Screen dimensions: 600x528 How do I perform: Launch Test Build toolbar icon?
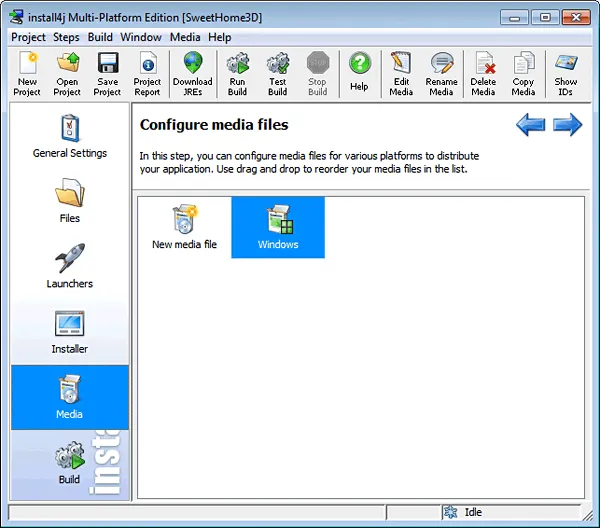tap(278, 74)
